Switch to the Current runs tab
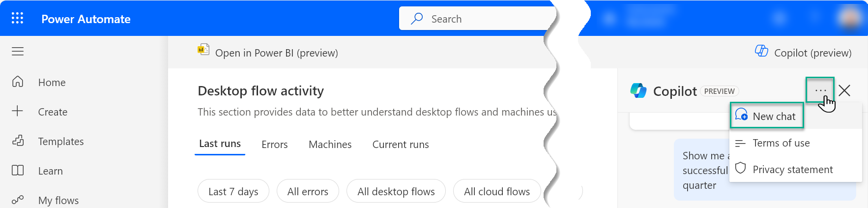Viewport: 868px width, 208px height. click(x=400, y=145)
